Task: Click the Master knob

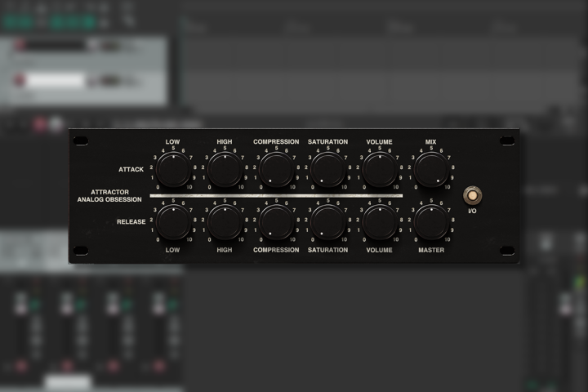Action: click(431, 222)
